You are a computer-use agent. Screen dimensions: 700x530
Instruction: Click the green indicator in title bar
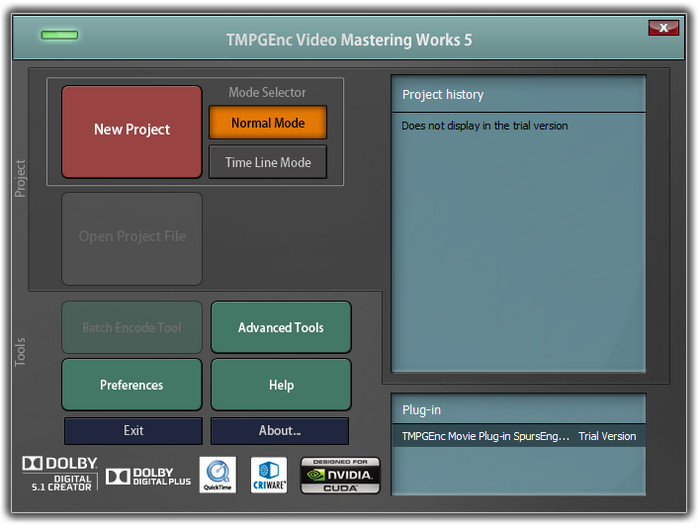click(x=59, y=35)
